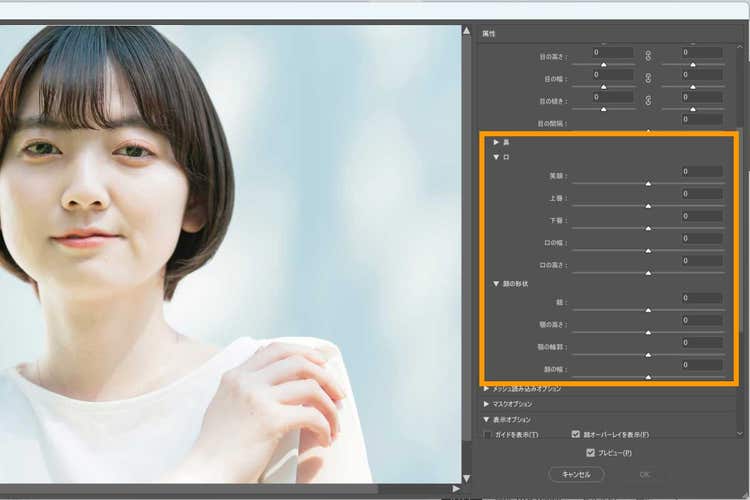
Task: Click the 下唇 slider handle
Action: pyautogui.click(x=648, y=229)
